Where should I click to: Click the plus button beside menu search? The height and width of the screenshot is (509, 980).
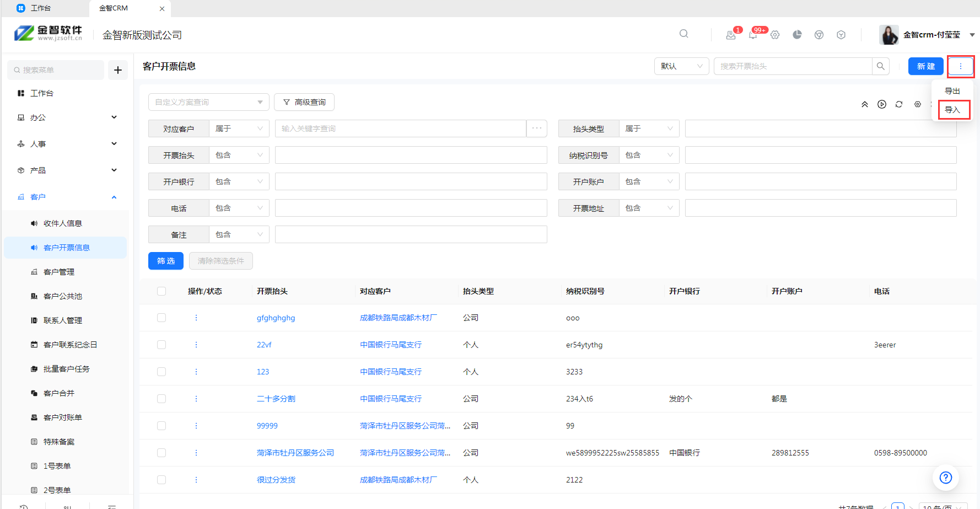pyautogui.click(x=117, y=70)
